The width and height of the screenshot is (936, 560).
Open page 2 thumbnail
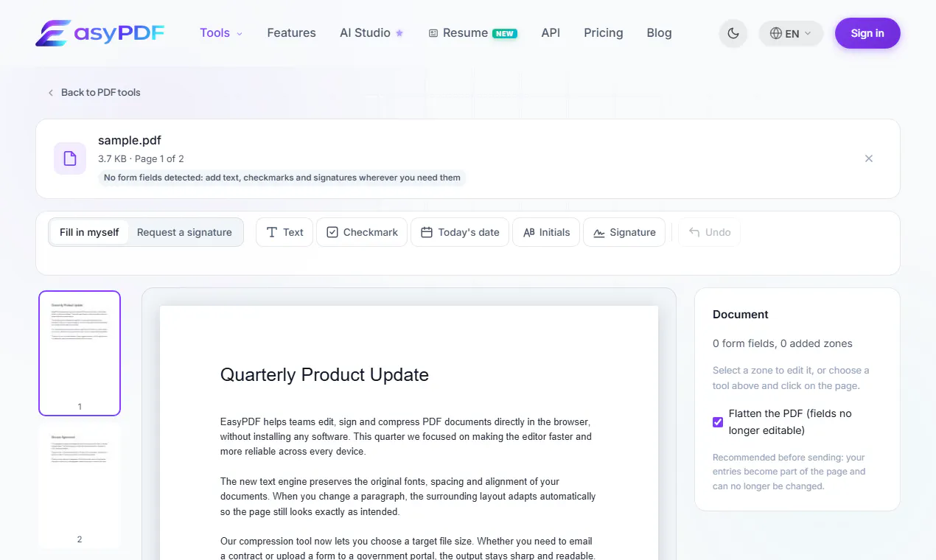click(80, 486)
